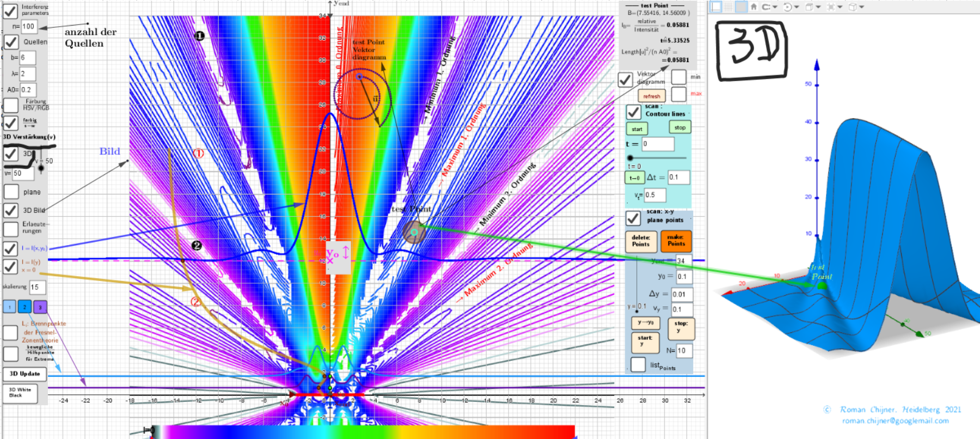Viewport: 980px width, 439px height.
Task: Toggle the farbig s-w checkbox
Action: pos(11,123)
